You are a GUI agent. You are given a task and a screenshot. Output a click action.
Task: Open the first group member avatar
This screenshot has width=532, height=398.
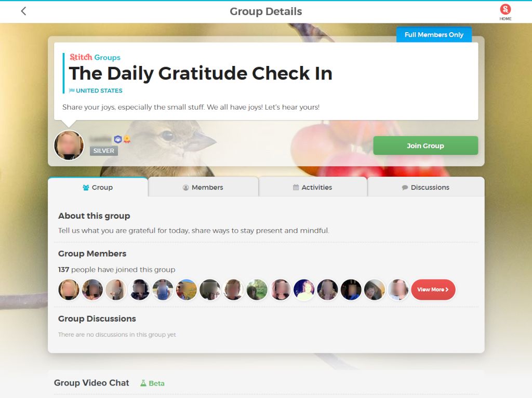click(x=69, y=289)
